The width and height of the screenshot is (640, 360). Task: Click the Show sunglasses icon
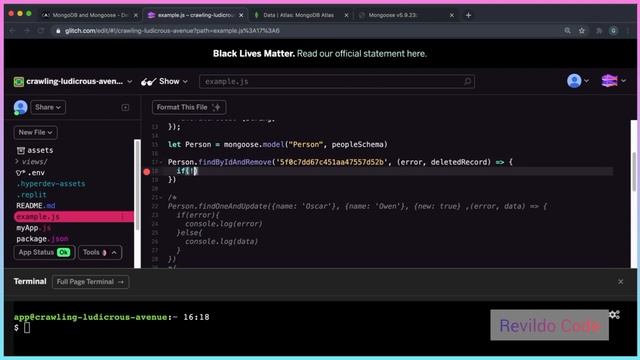149,82
